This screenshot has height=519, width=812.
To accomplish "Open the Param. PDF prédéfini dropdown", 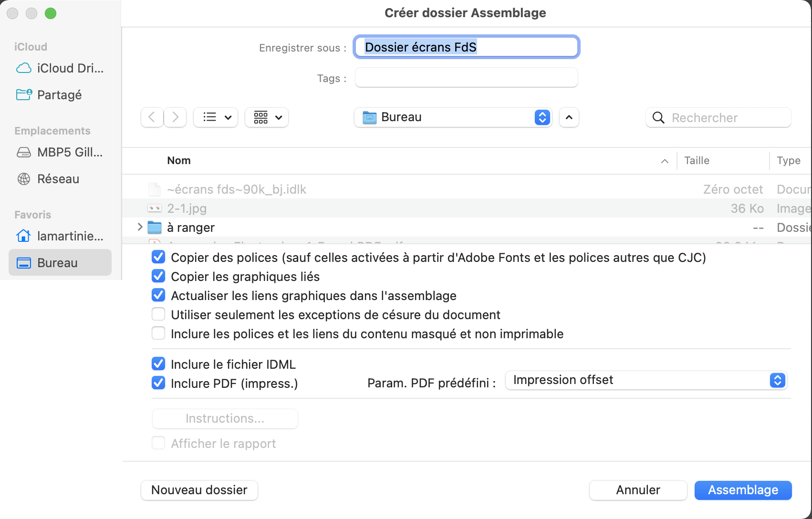I will click(645, 380).
